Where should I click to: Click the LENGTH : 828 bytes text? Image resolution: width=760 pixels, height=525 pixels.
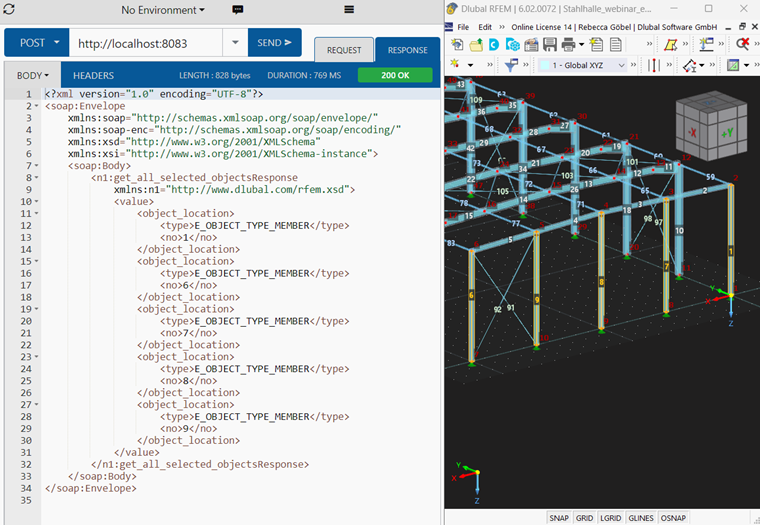[x=215, y=76]
